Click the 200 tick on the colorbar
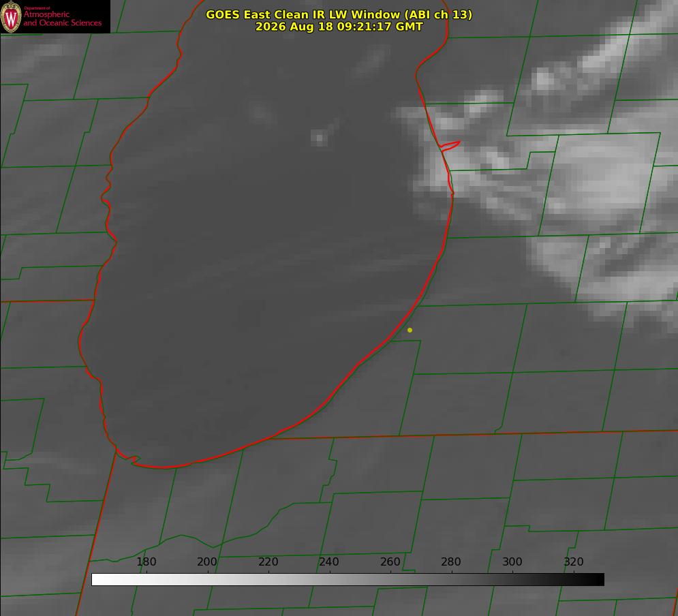This screenshot has width=678, height=616. (207, 561)
